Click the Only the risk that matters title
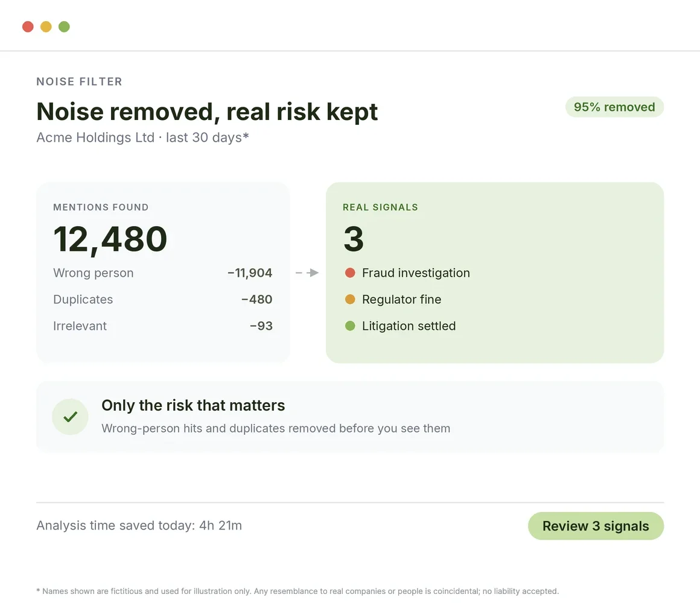 193,405
